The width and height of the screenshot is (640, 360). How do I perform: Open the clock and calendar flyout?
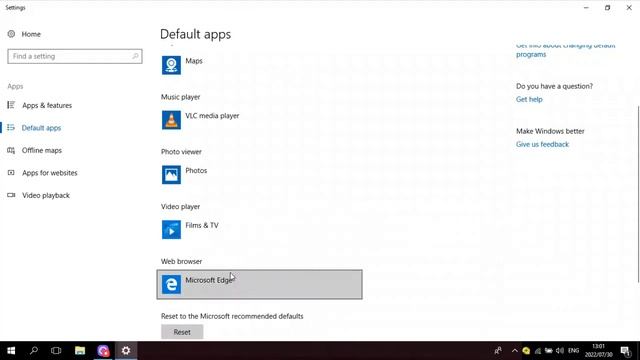598,351
